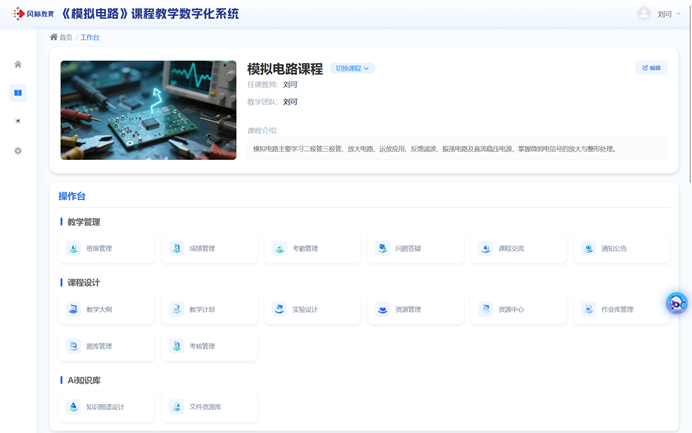692x433 pixels.
Task: Click the breadcrumb home icon
Action: coord(53,37)
